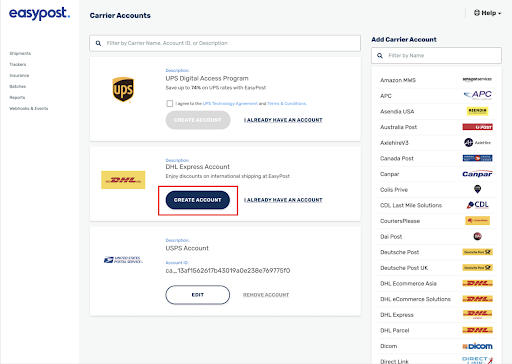
Task: Click the CouriersPlease logo
Action: point(477,220)
